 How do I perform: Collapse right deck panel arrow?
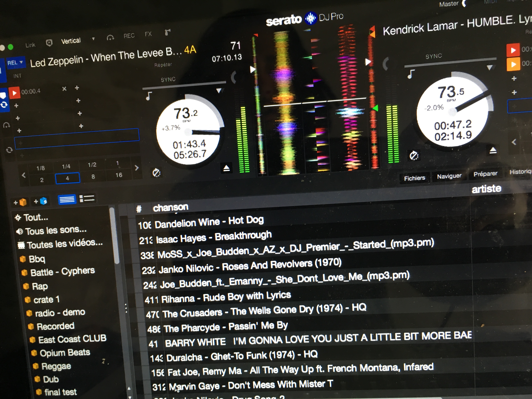tap(514, 142)
